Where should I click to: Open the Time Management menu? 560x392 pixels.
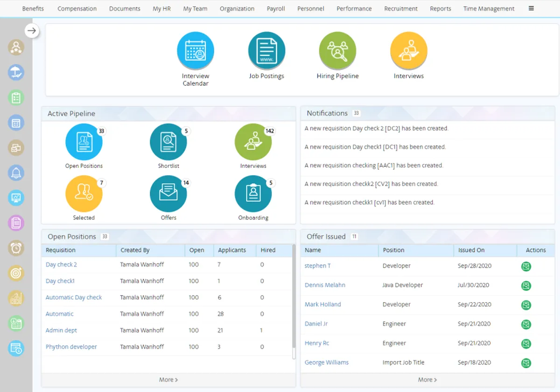coord(489,8)
